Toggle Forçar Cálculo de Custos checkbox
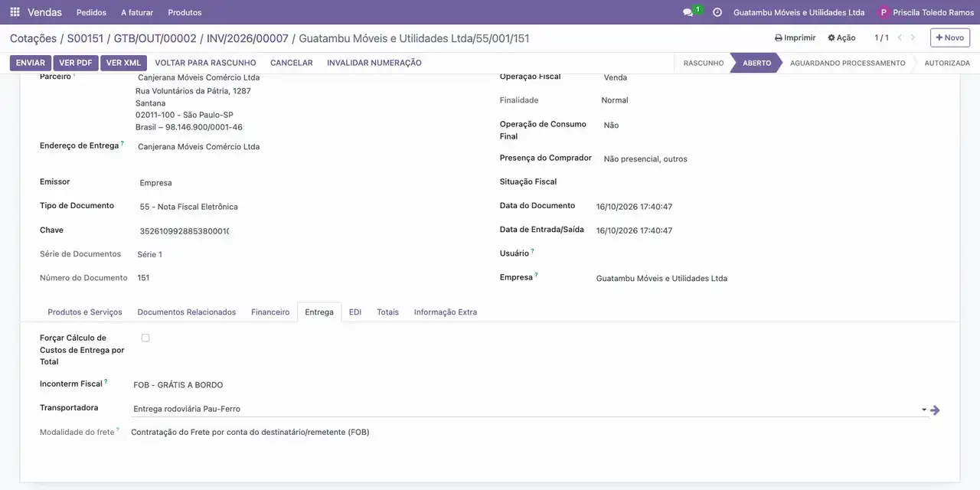Screen dimensions: 980x490 pyautogui.click(x=145, y=338)
